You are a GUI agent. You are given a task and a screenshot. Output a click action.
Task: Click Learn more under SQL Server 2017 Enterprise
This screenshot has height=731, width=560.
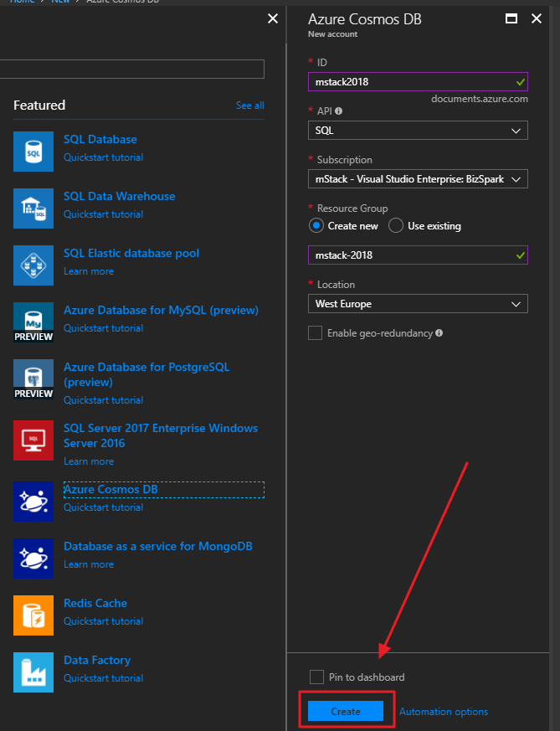[89, 461]
